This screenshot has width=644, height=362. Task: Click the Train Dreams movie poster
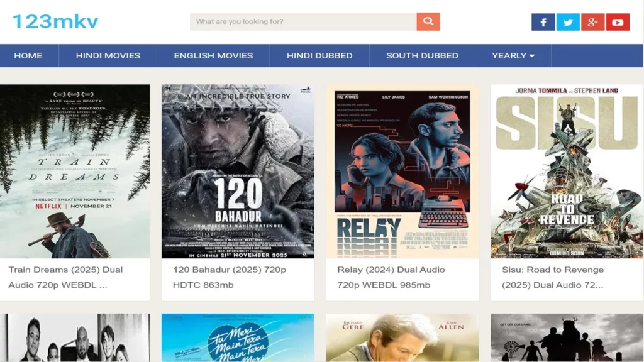point(75,170)
